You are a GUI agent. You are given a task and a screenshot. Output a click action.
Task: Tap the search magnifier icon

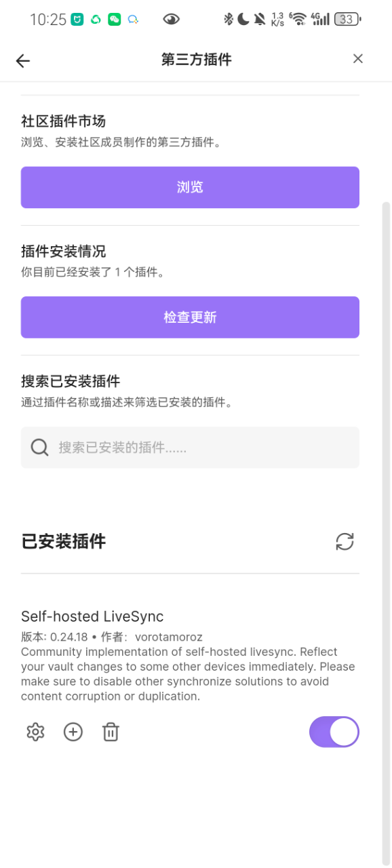click(40, 448)
